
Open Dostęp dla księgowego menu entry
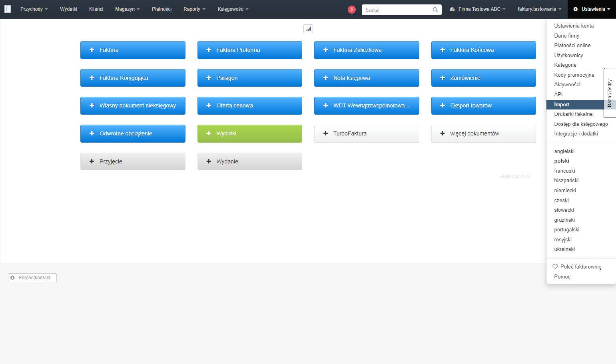pyautogui.click(x=581, y=124)
